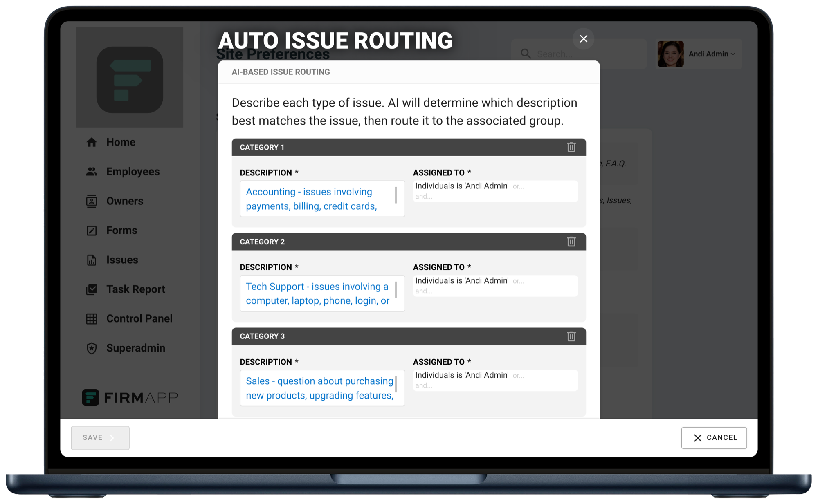Delete Category 1 with trash icon
Screen dimensions: 818x504
[571, 147]
